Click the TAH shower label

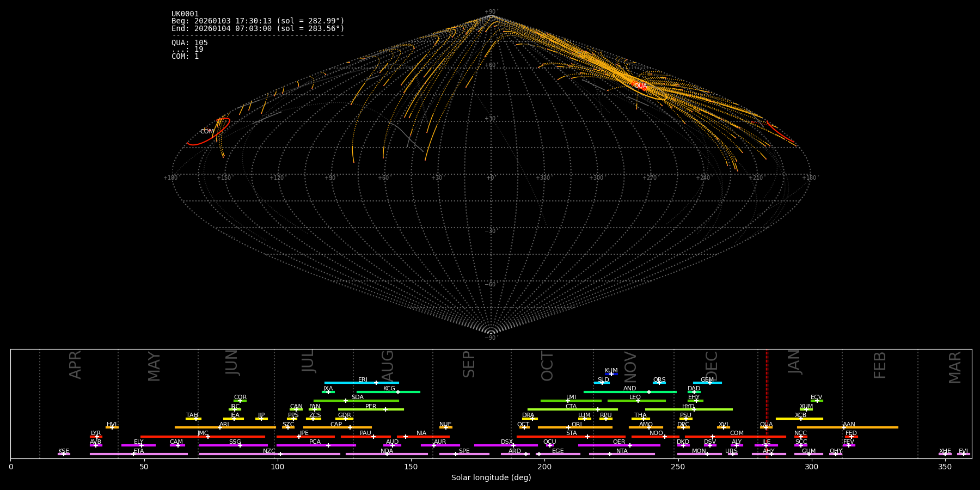pos(192,415)
